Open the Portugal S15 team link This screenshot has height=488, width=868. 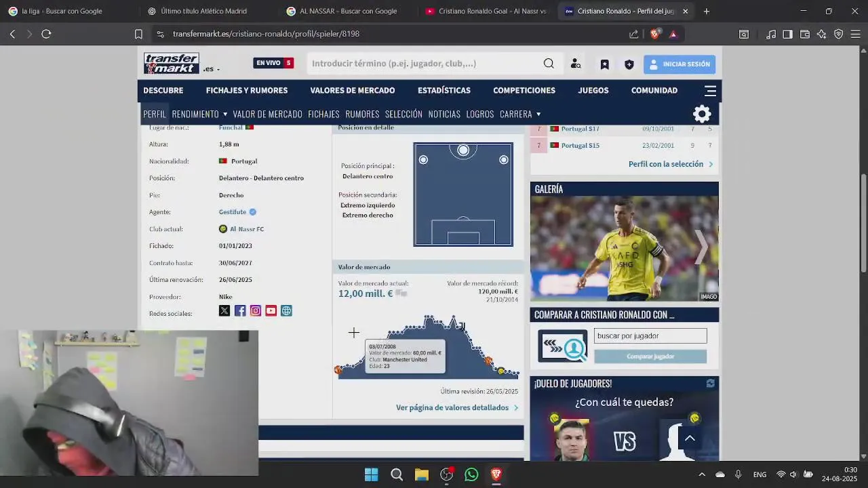[580, 146]
